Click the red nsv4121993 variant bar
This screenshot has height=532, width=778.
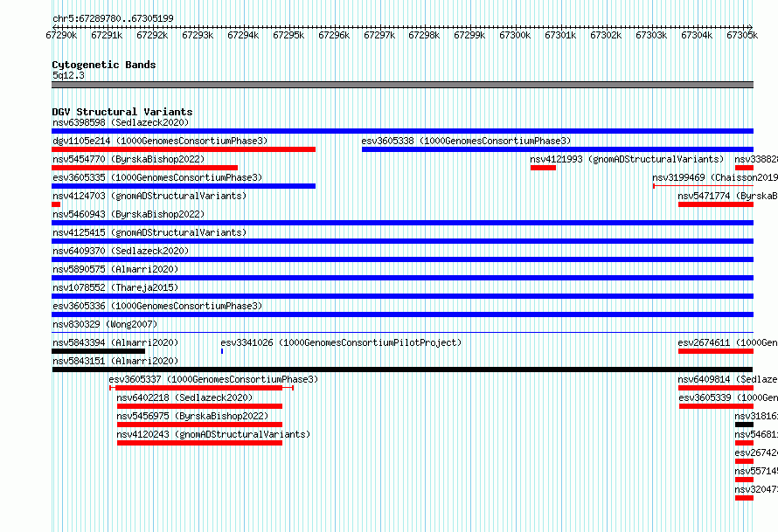click(543, 168)
